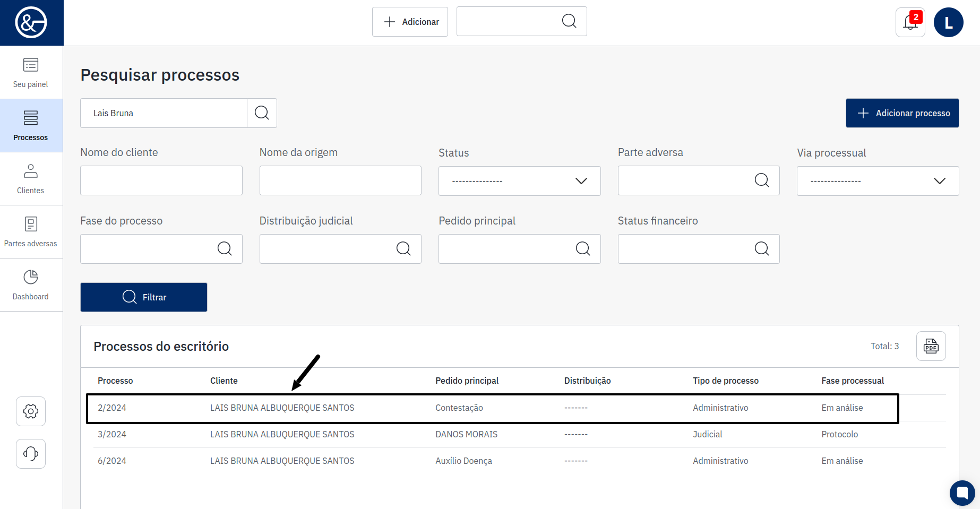Click magnifier in Parte adversa field
Viewport: 980px width, 509px height.
tap(761, 180)
